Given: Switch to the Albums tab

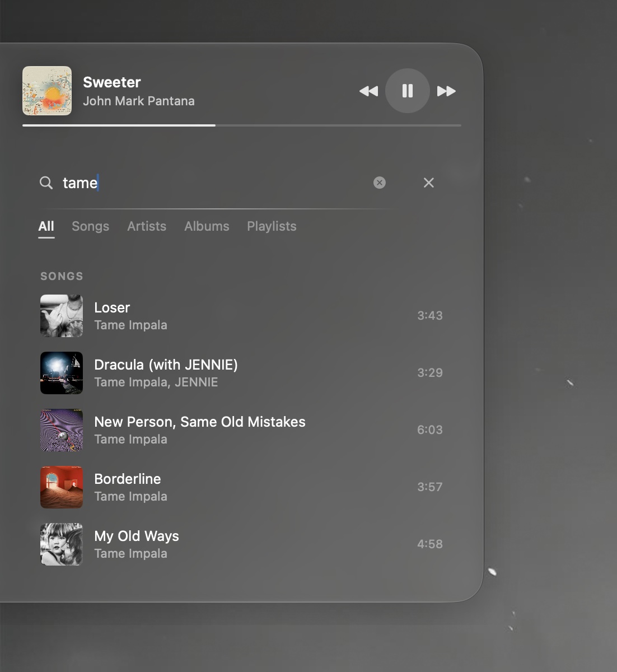Looking at the screenshot, I should coord(207,226).
